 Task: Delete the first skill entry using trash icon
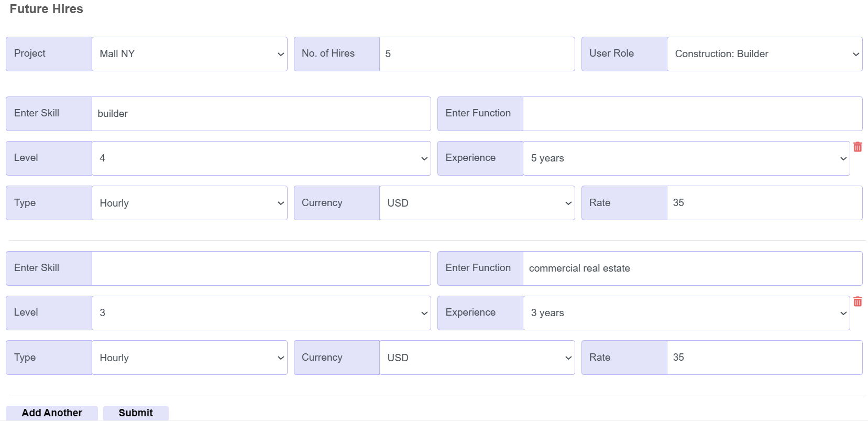click(x=858, y=147)
